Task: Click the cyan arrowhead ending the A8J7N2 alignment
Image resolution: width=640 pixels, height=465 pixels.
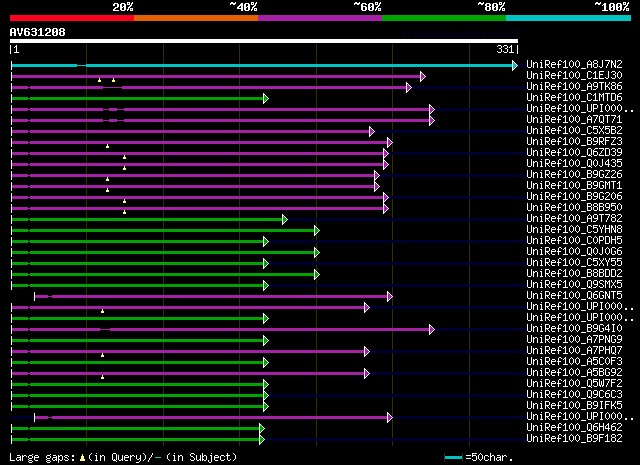Action: click(x=515, y=65)
